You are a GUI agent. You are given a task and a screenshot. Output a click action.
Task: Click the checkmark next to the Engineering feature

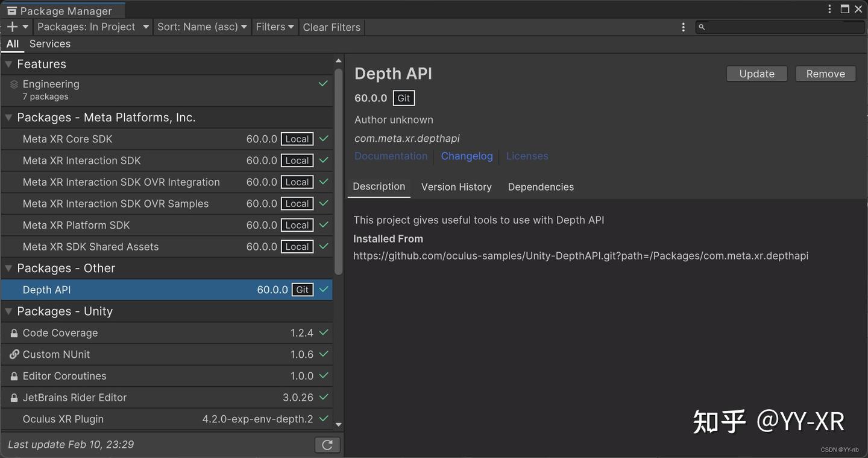(323, 83)
